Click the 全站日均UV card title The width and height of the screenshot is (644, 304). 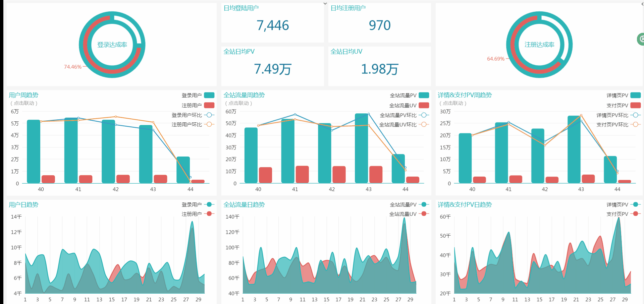(346, 52)
